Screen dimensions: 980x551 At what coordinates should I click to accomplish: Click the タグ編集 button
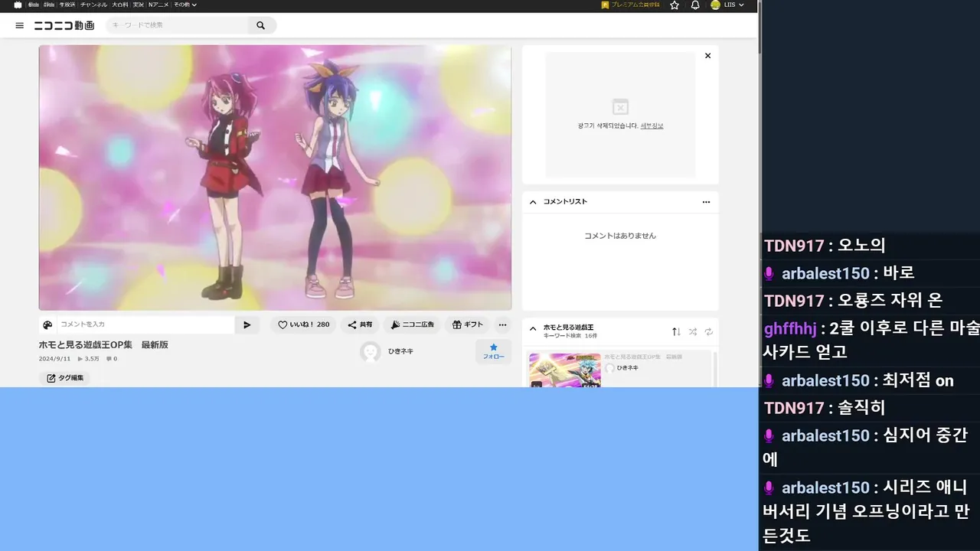click(64, 378)
